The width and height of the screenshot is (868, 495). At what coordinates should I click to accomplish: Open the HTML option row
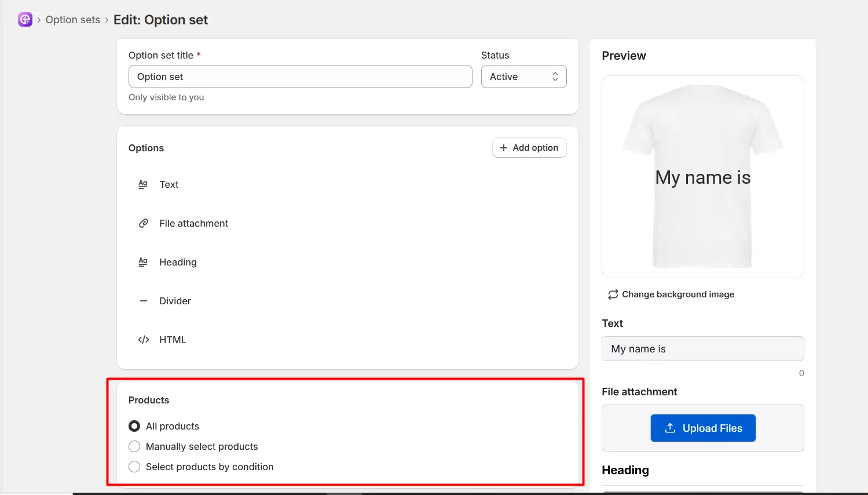click(347, 340)
